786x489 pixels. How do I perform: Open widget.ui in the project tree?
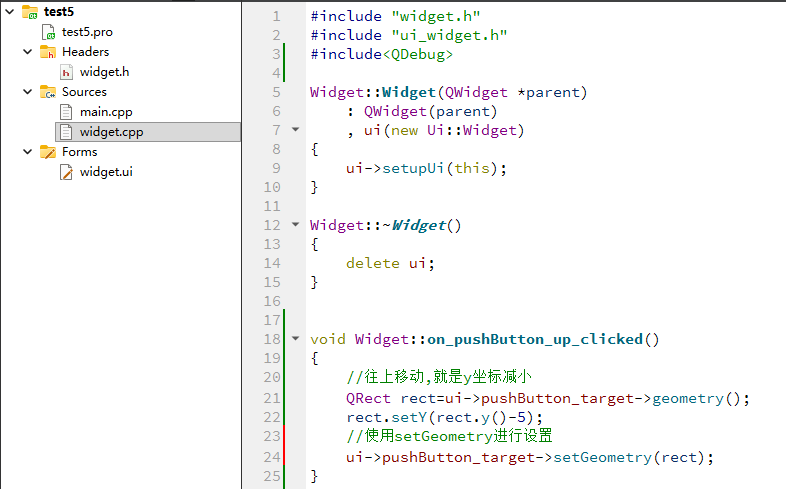pyautogui.click(x=106, y=172)
